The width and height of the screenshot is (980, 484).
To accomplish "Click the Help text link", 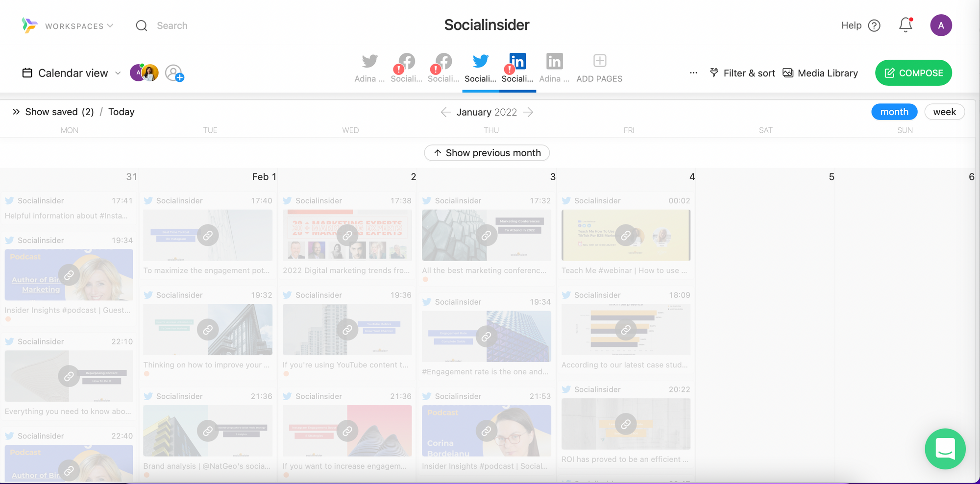I will click(x=851, y=25).
